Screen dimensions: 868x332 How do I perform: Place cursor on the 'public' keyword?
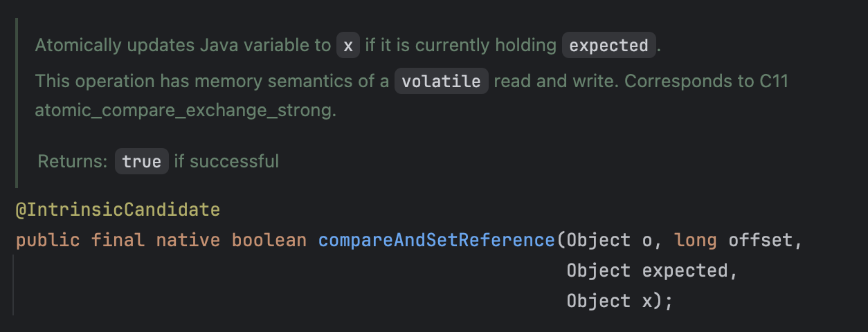(47, 241)
